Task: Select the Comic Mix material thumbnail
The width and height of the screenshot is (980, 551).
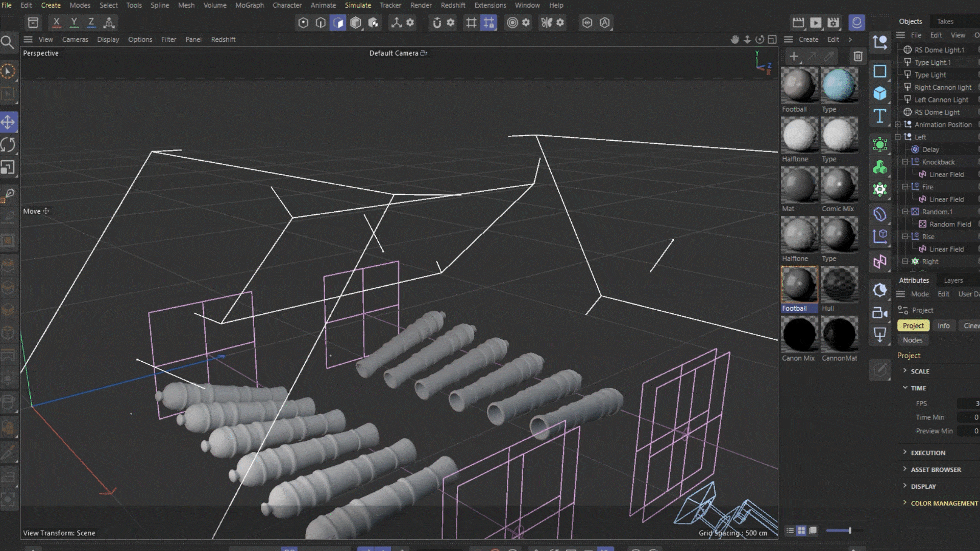Action: pyautogui.click(x=839, y=185)
